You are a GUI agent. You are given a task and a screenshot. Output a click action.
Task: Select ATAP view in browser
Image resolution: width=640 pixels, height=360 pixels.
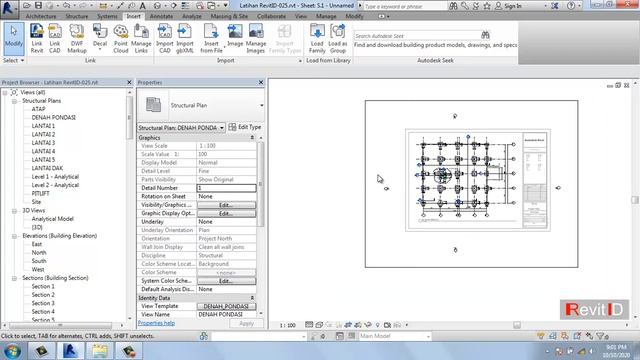(x=38, y=109)
